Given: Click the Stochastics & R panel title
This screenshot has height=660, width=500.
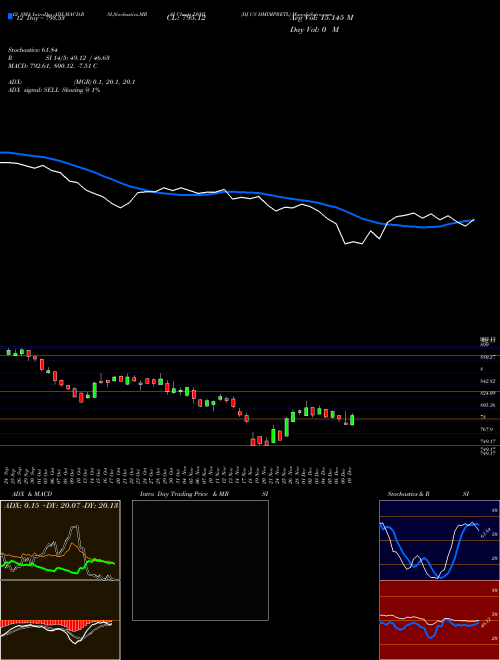Looking at the screenshot, I should click(x=409, y=494).
